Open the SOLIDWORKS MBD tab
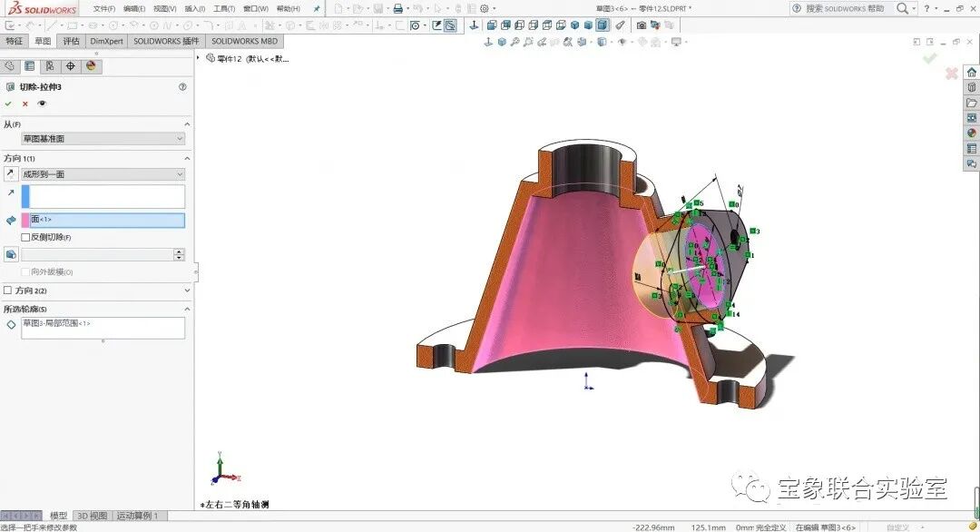 point(244,41)
